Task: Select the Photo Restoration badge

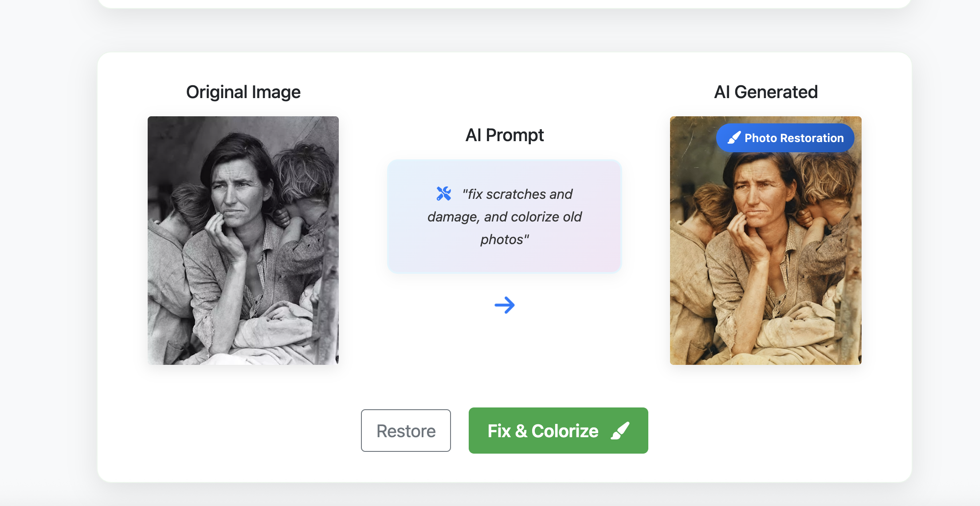Action: coord(785,138)
